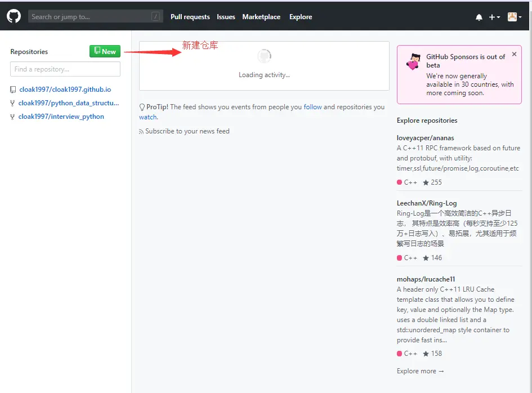
Task: Click the star count 255
Action: [x=432, y=182]
